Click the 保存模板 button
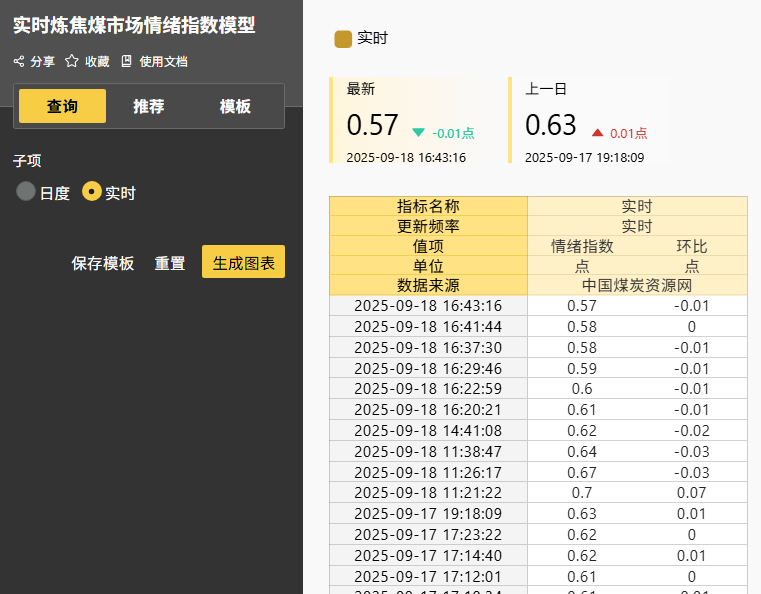This screenshot has height=594, width=761. pos(102,263)
